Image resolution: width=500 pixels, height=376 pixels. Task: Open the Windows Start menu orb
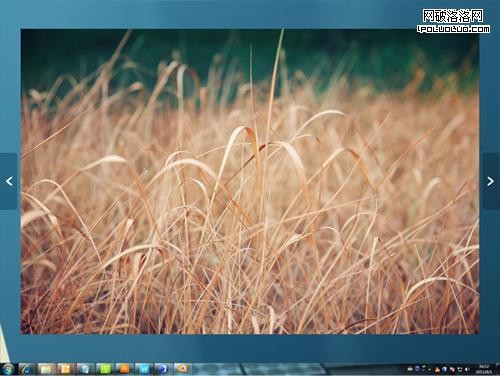(x=8, y=369)
